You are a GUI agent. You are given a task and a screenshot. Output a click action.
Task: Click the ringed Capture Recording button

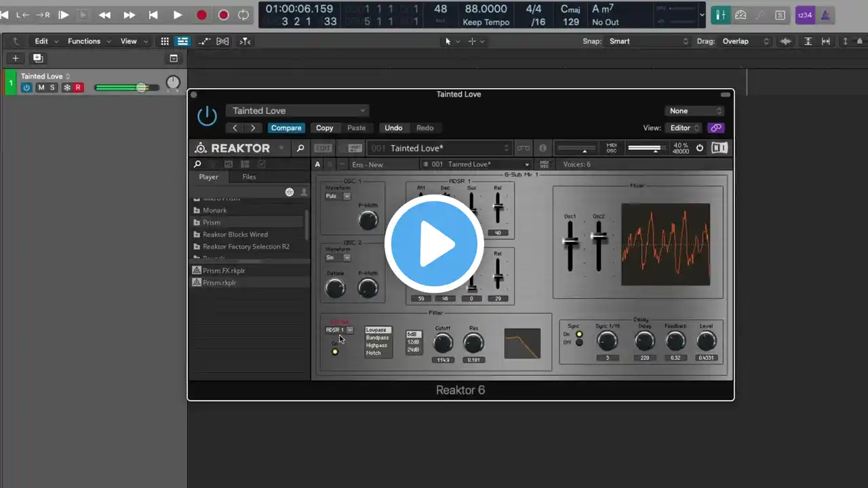coord(223,15)
